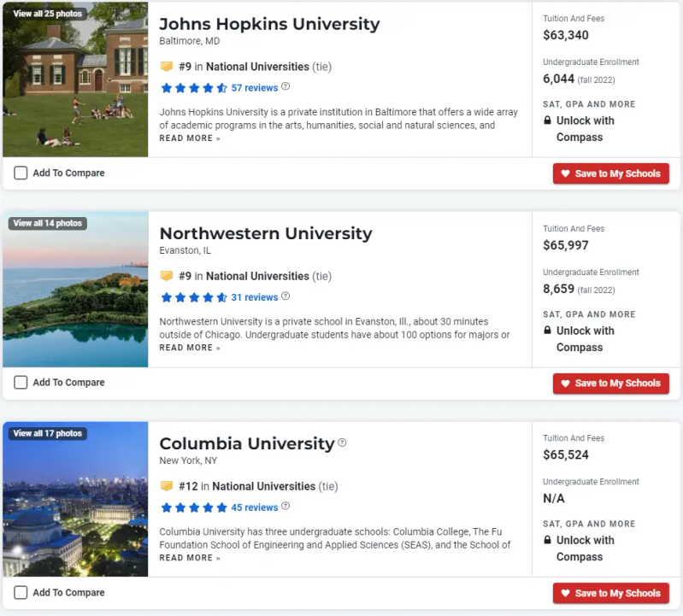Check Add To Compare for Columbia University
The height and width of the screenshot is (616, 683).
(21, 593)
